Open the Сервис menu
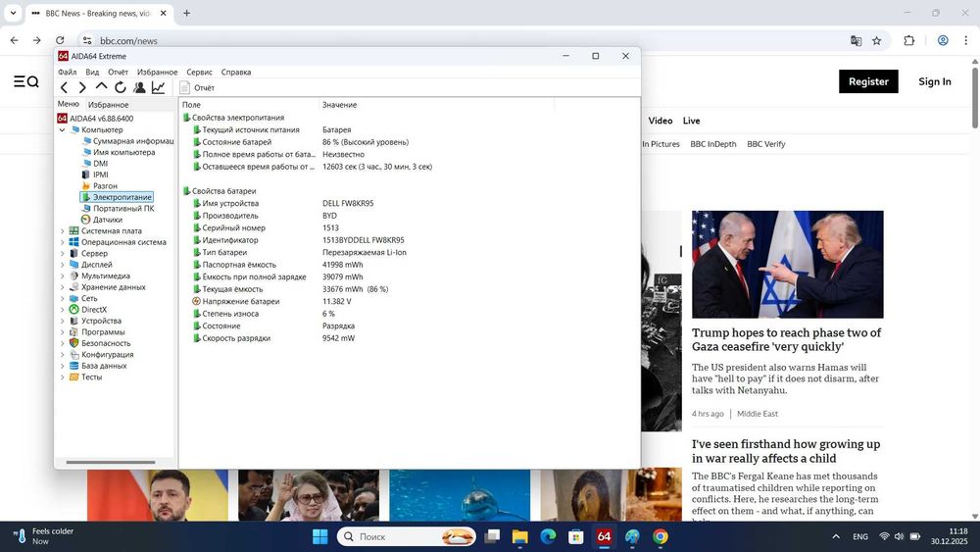The image size is (980, 552). pyautogui.click(x=199, y=72)
